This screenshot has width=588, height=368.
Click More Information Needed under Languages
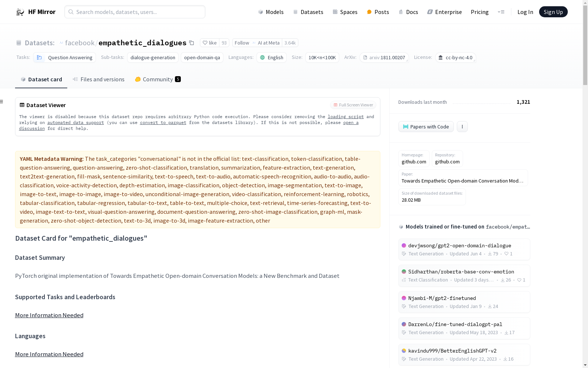pyautogui.click(x=49, y=354)
